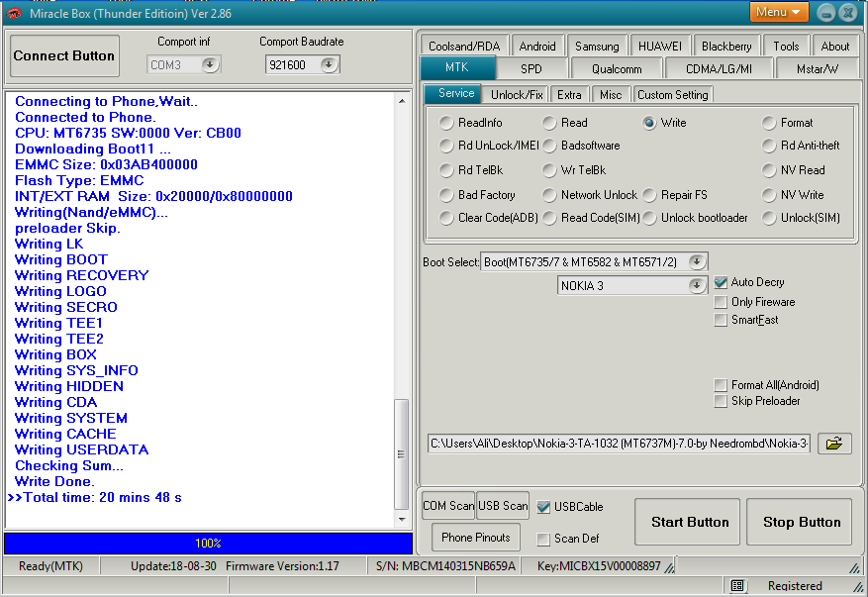Choose the Format radio button
Viewport: 868px width, 597px height.
(769, 123)
